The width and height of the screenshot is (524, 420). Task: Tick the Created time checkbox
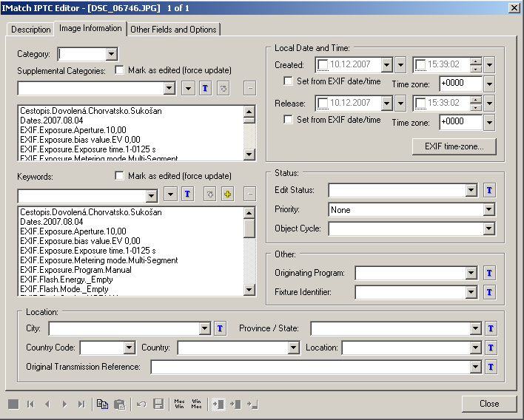tap(420, 65)
